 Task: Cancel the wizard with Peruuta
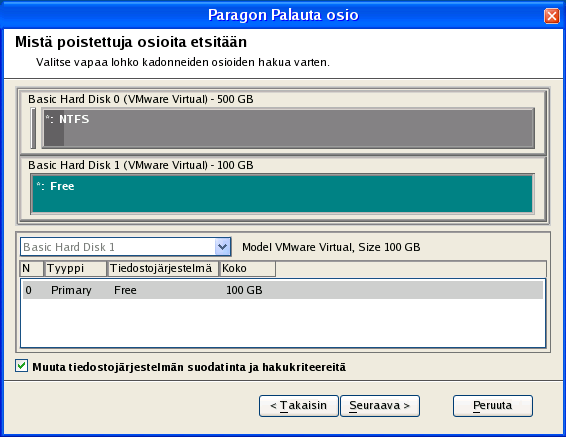pyautogui.click(x=493, y=406)
